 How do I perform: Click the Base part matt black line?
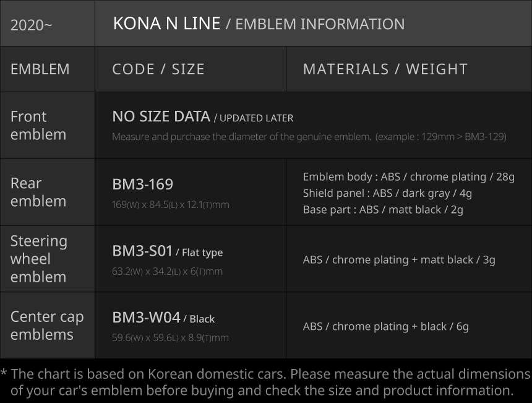[x=383, y=209]
